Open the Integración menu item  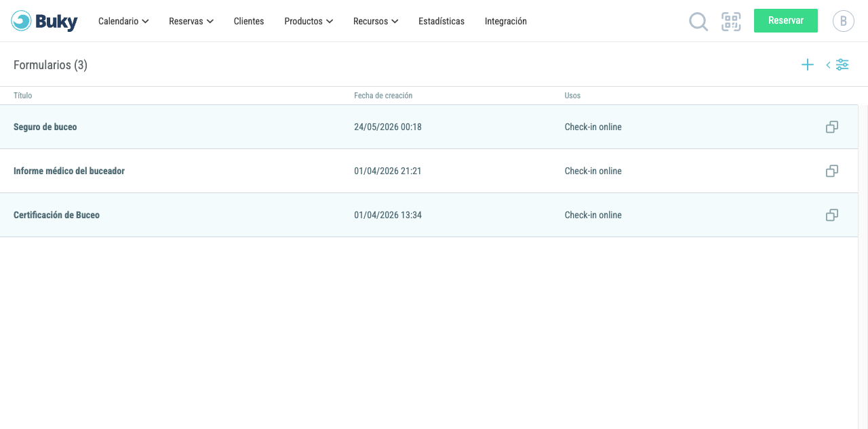[x=506, y=21]
